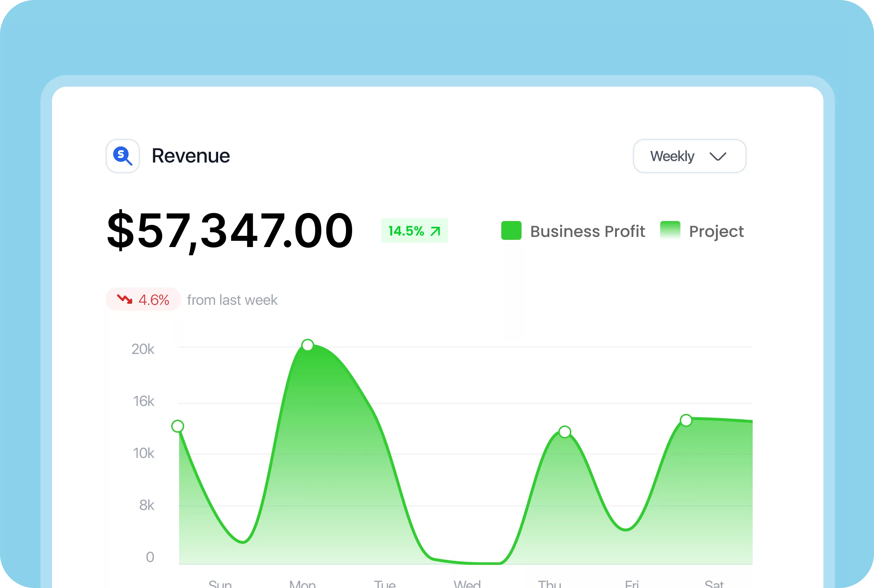Toggle the Business Profit legend swatch
Screen dimensions: 874x588
tap(511, 231)
